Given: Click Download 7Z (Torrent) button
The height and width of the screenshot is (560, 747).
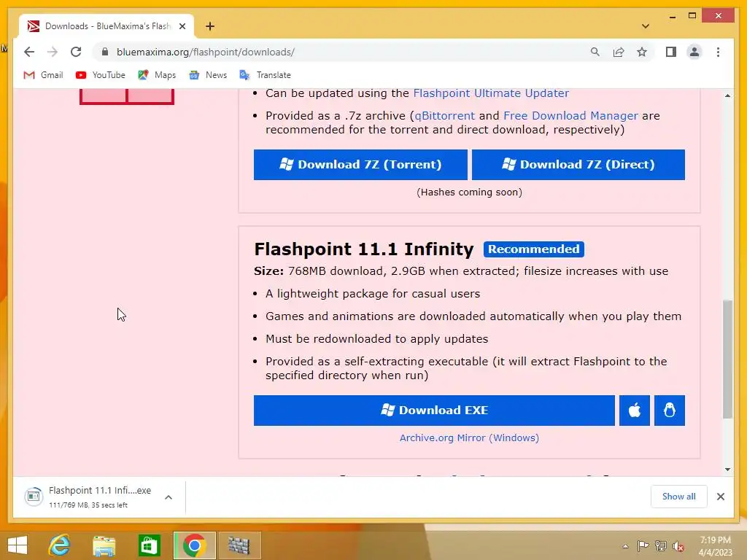Looking at the screenshot, I should point(360,165).
